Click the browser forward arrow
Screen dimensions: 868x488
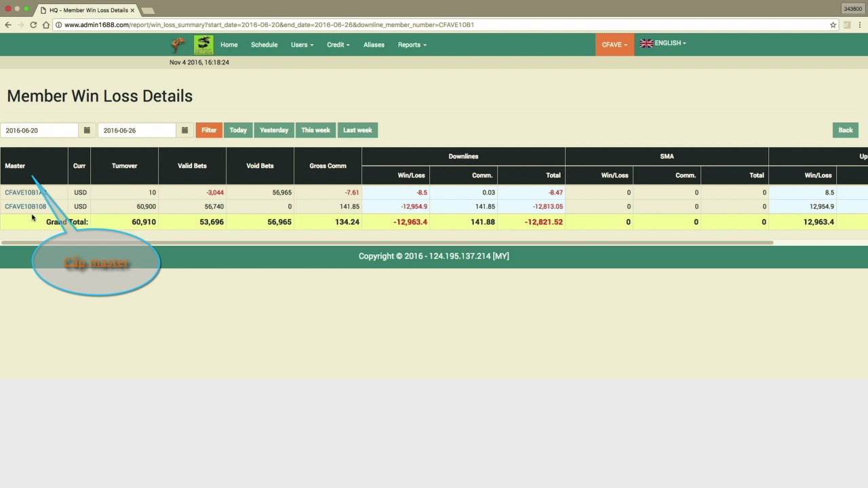[20, 25]
